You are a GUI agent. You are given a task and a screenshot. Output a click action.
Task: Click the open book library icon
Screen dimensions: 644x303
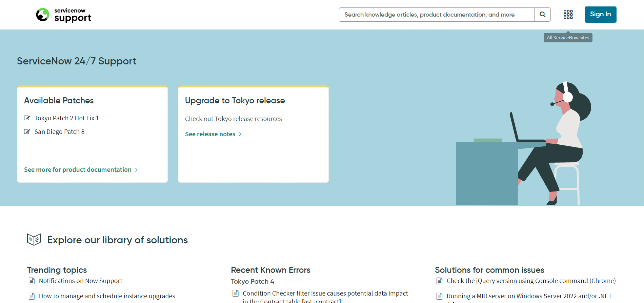pos(34,240)
